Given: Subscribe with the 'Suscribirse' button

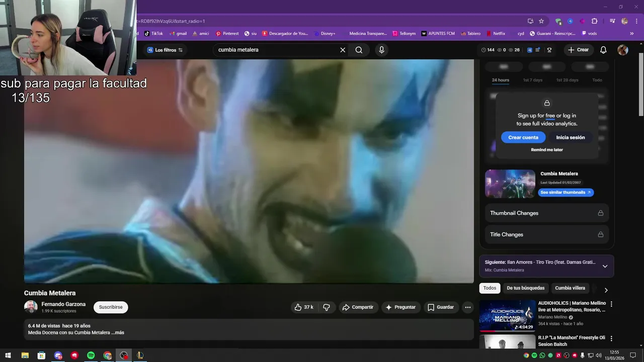Looking at the screenshot, I should click(x=111, y=307).
